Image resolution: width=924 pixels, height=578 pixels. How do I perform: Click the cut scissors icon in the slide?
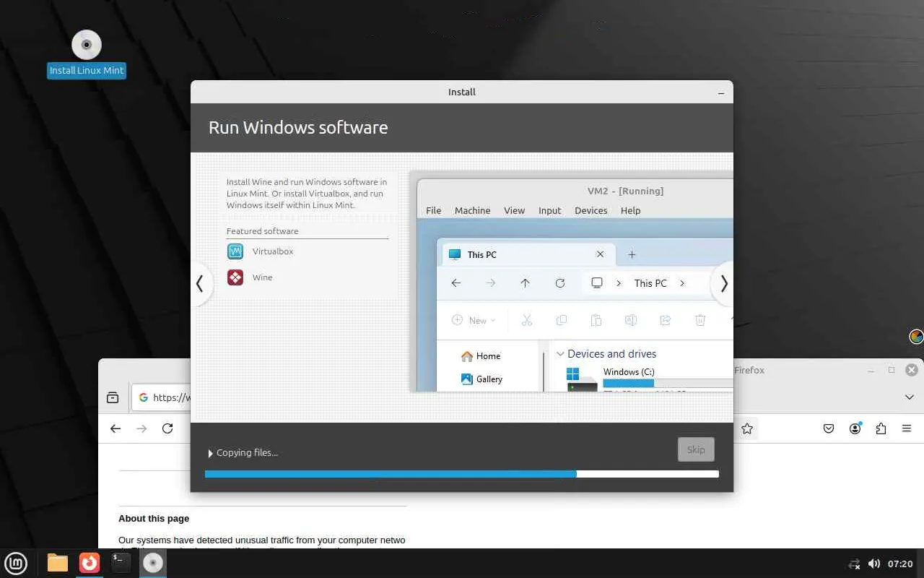click(526, 320)
